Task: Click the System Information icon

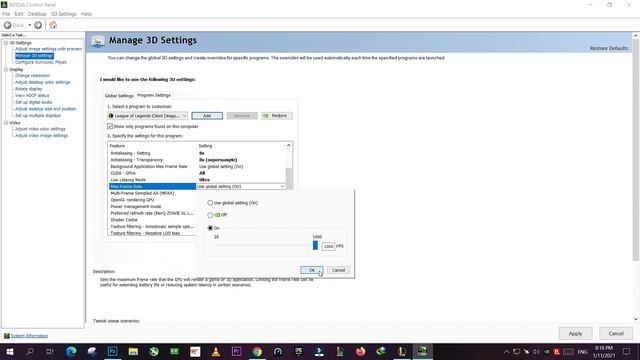Action: (7, 336)
